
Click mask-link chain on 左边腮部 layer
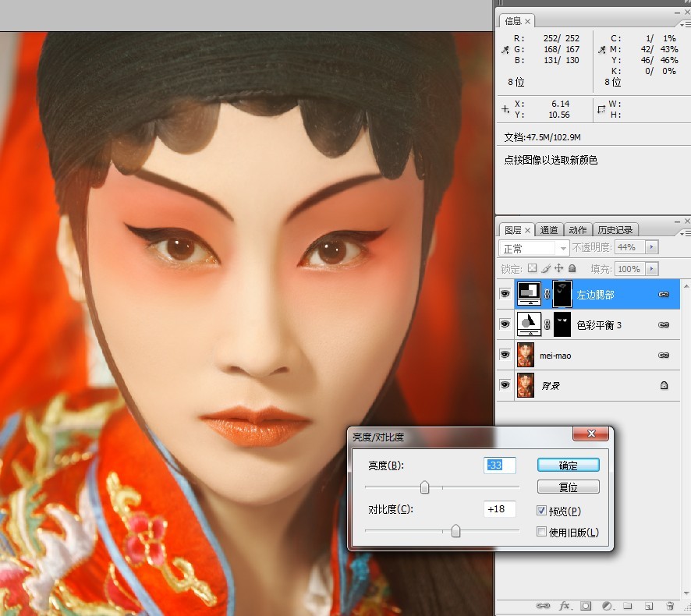click(x=547, y=294)
